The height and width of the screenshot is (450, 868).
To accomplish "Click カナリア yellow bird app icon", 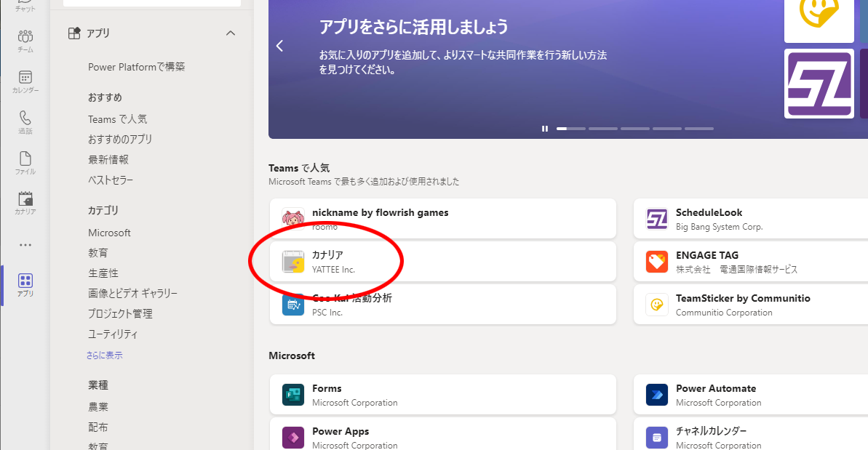I will click(292, 262).
